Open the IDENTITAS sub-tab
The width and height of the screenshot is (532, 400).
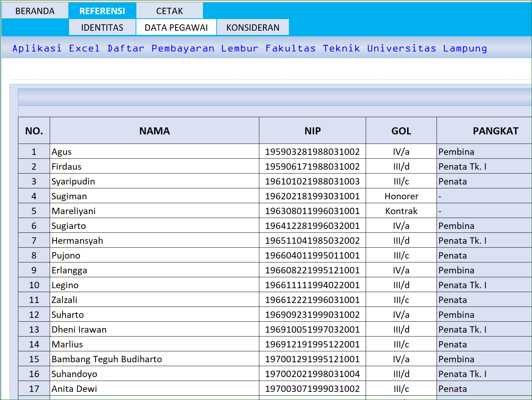point(102,27)
